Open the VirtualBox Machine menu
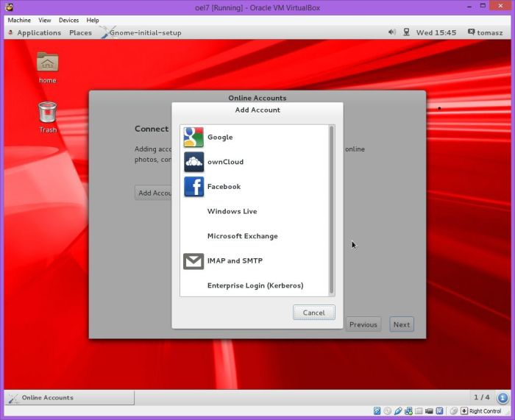 coord(19,20)
